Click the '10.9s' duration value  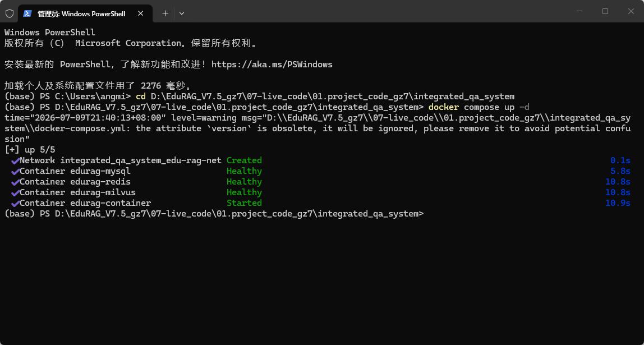[x=618, y=203]
